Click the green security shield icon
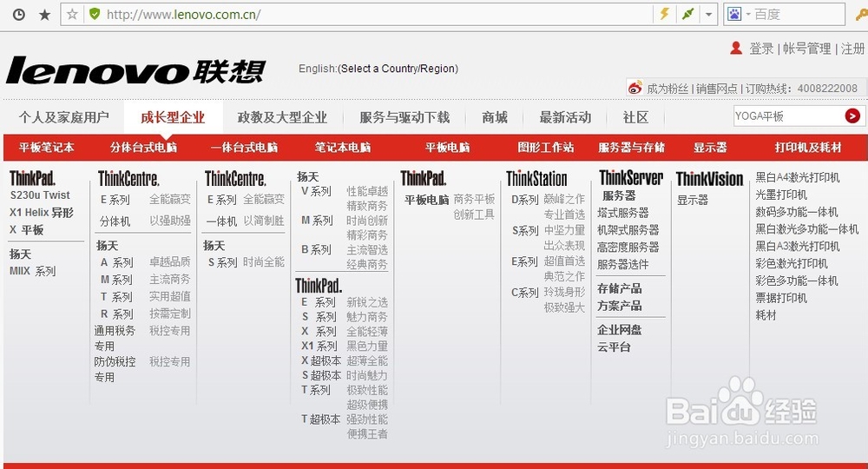The height and width of the screenshot is (469, 868). pos(95,14)
